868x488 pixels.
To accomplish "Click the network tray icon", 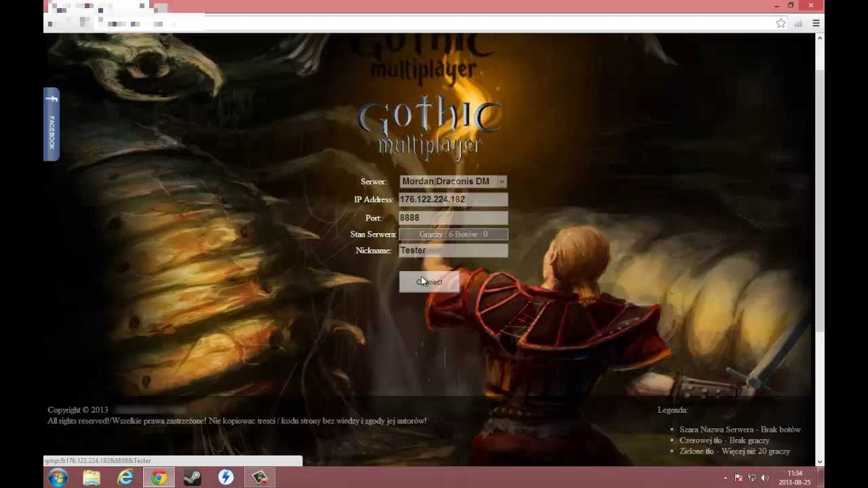I will click(x=751, y=478).
